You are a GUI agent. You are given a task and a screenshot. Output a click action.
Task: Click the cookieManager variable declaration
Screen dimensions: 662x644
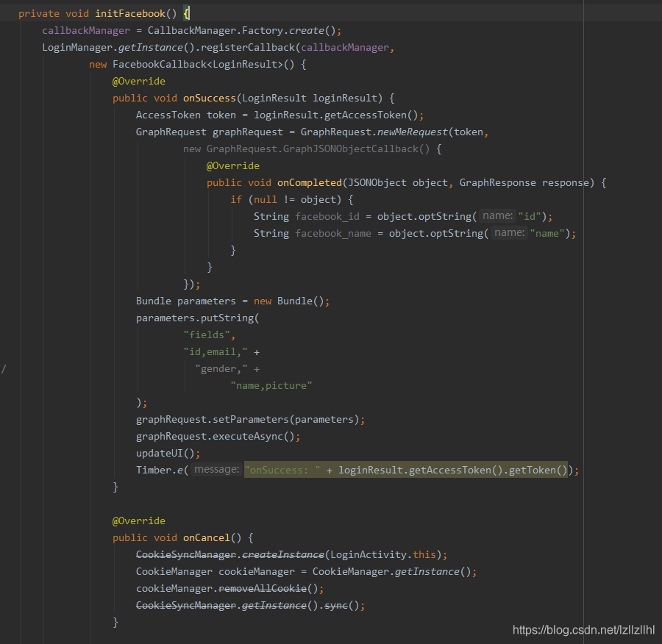(x=257, y=571)
